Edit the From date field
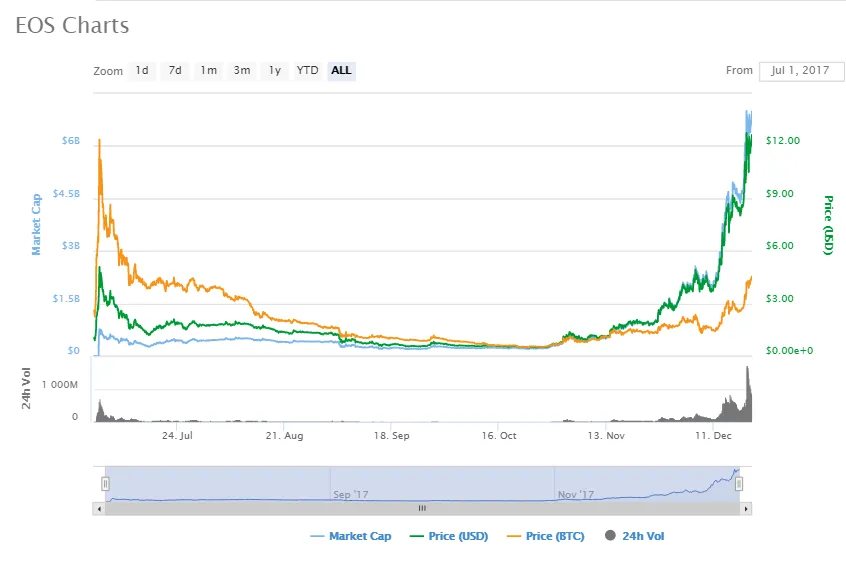This screenshot has height=562, width=846. click(x=801, y=71)
